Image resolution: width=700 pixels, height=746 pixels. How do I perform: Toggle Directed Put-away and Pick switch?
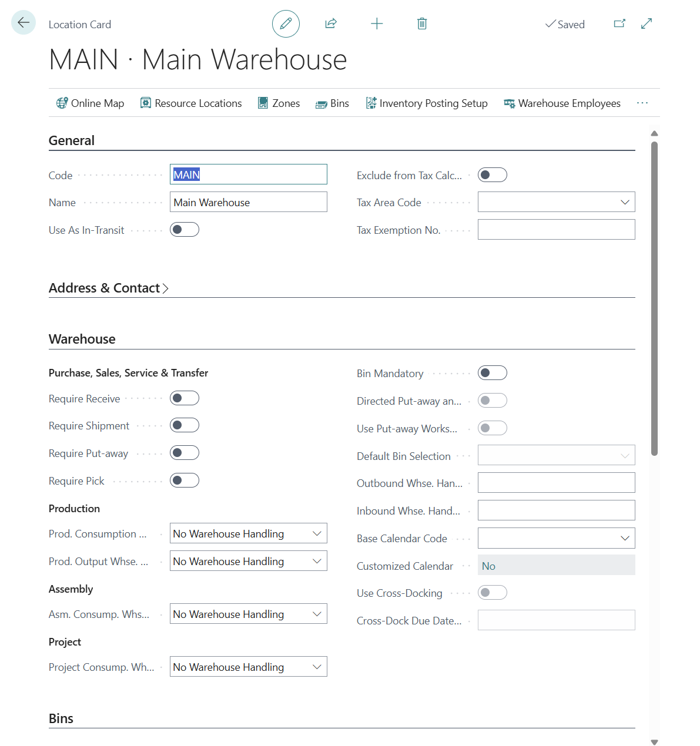coord(493,401)
